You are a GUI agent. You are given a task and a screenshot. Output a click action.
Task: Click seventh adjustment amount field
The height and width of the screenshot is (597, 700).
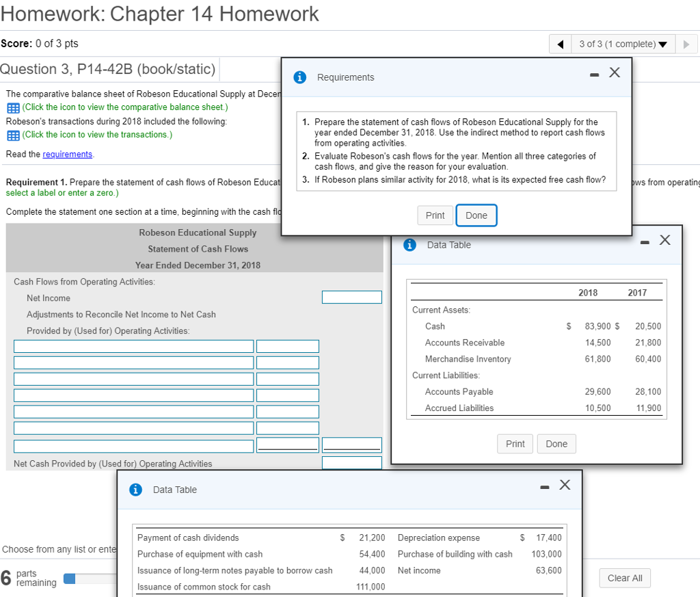click(288, 445)
